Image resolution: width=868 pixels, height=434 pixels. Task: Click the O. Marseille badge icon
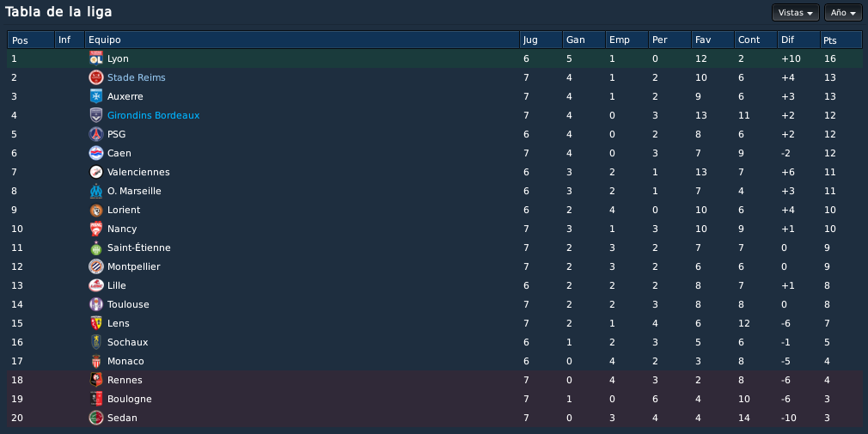click(x=96, y=191)
